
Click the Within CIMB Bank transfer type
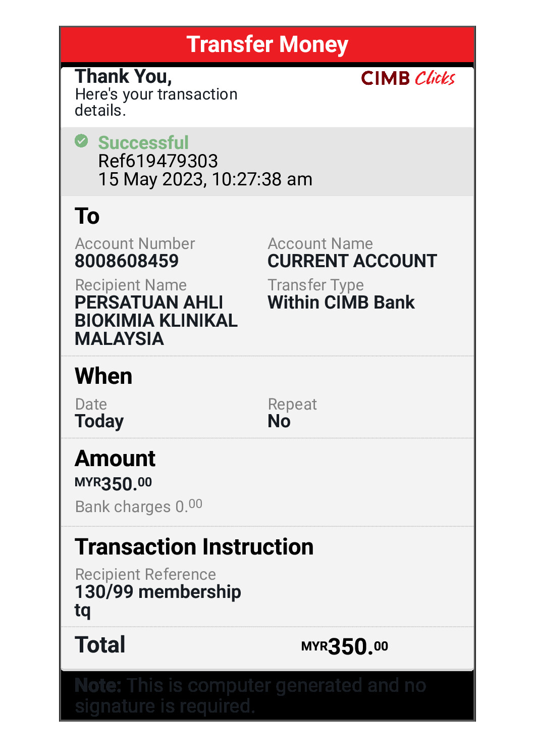pos(341,303)
